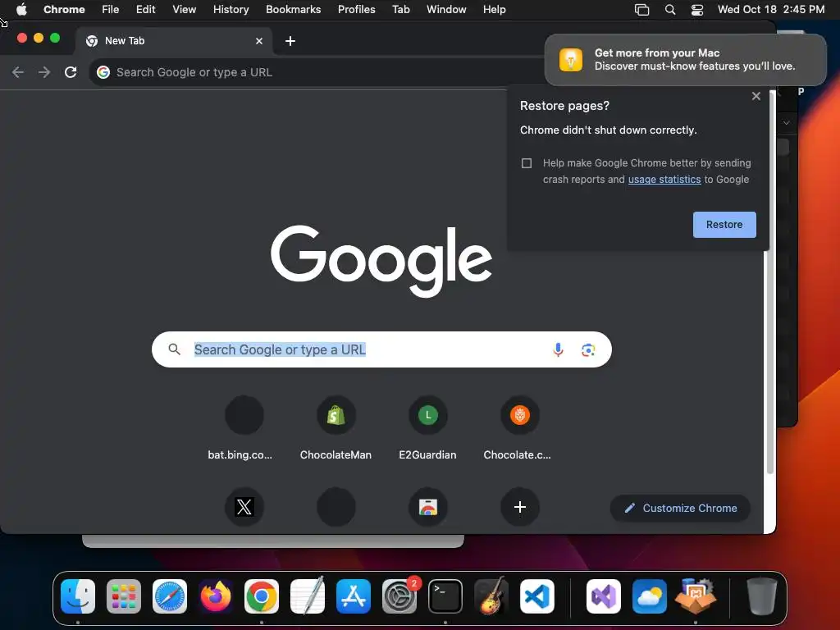Open Visual Studio Code from the Dock
Viewport: 840px width, 630px height.
tap(537, 596)
